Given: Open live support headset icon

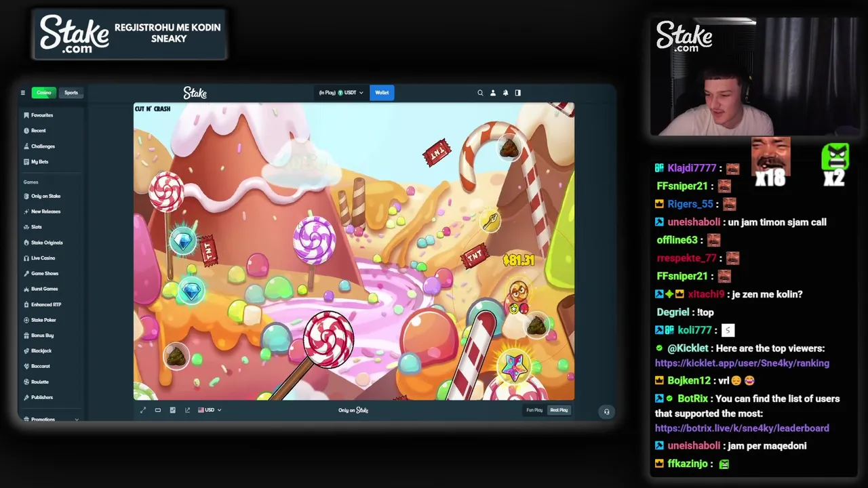Looking at the screenshot, I should 606,411.
